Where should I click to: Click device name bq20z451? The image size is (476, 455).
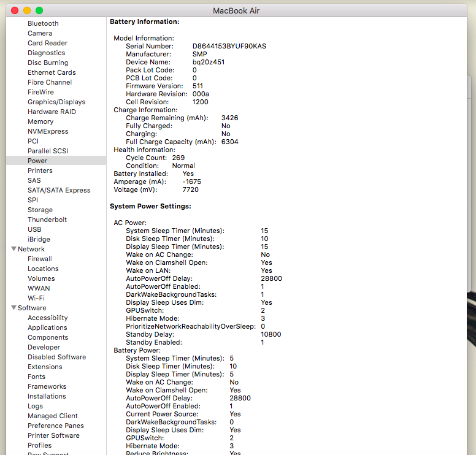209,62
